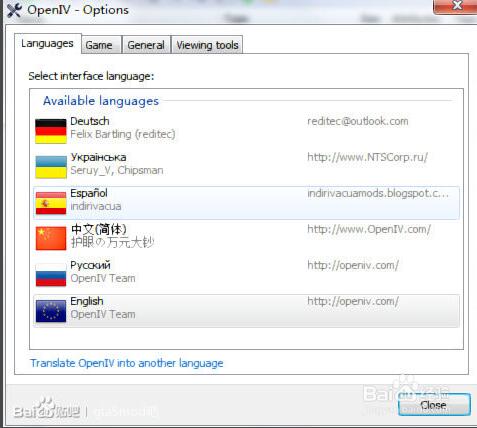
Task: Click the Russian flag icon
Action: coord(51,275)
